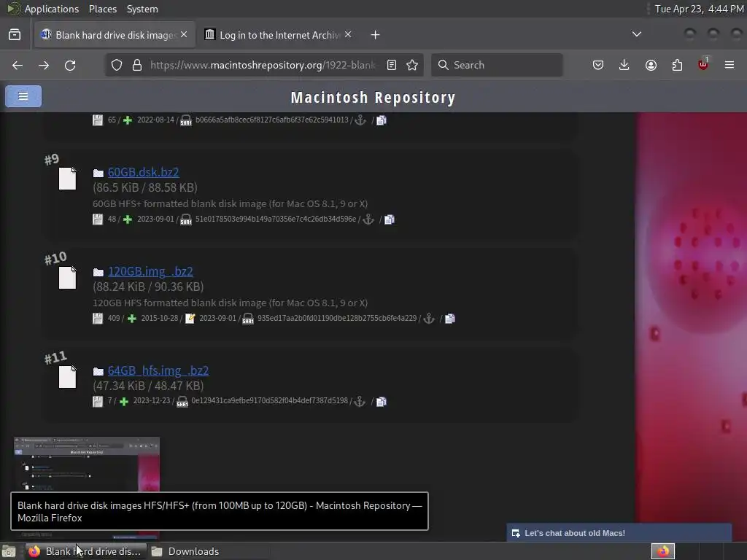The height and width of the screenshot is (560, 747).
Task: Close the Blank hard drive disk images tab
Action: 184,35
